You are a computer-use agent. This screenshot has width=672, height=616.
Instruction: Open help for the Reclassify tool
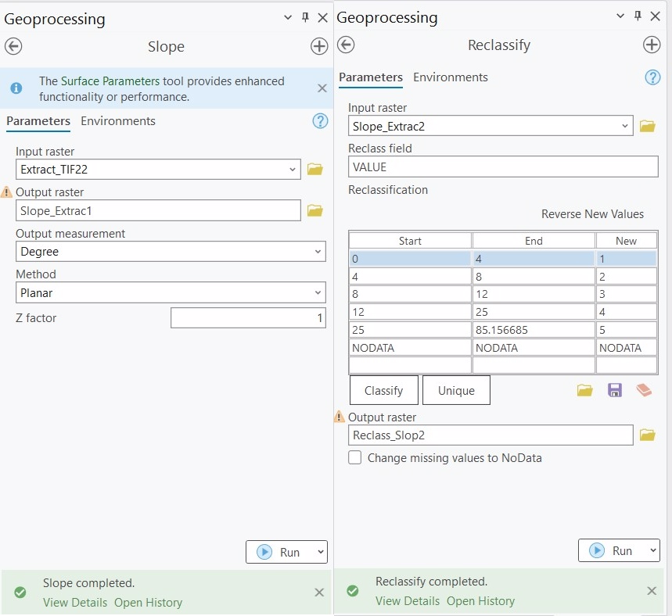652,77
